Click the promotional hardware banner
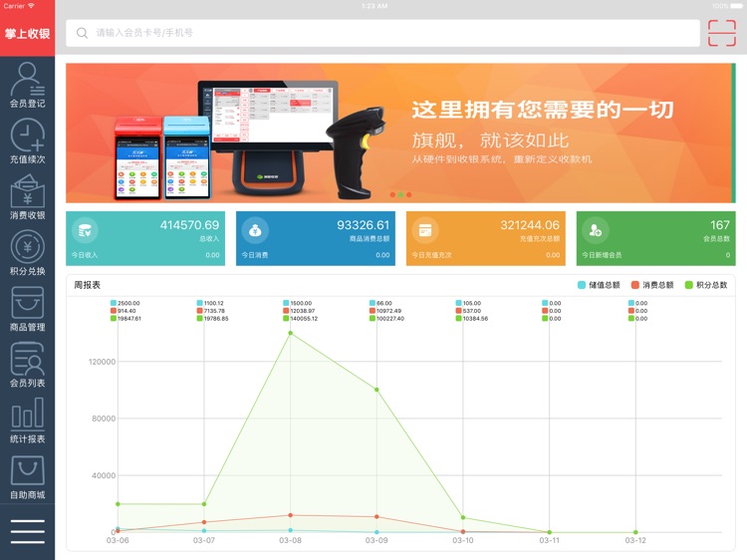The width and height of the screenshot is (747, 560). click(x=400, y=133)
